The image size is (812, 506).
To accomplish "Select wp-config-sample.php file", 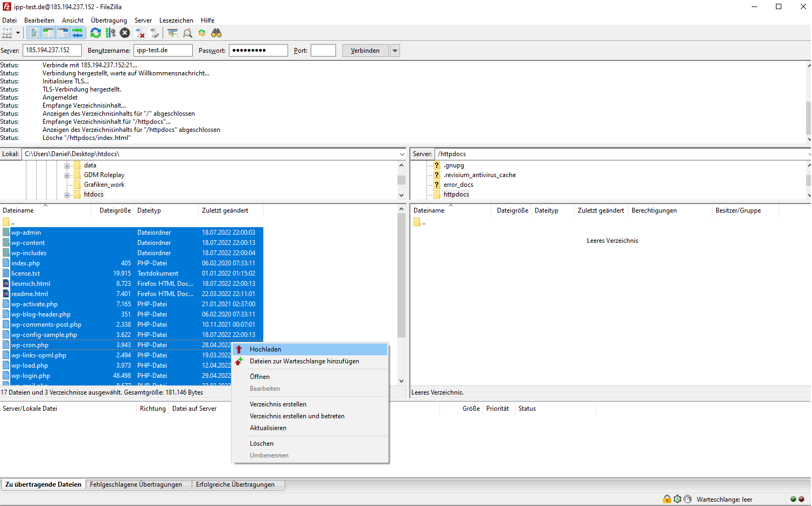I will click(132, 335).
